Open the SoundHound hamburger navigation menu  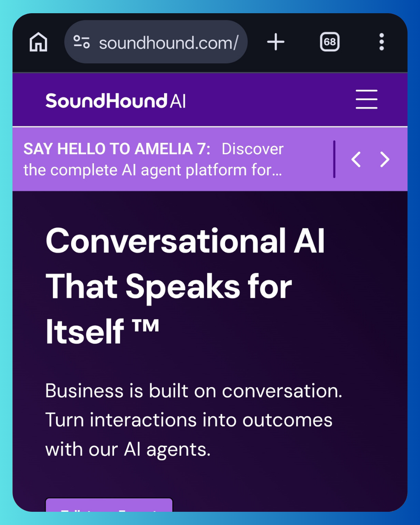click(x=366, y=100)
